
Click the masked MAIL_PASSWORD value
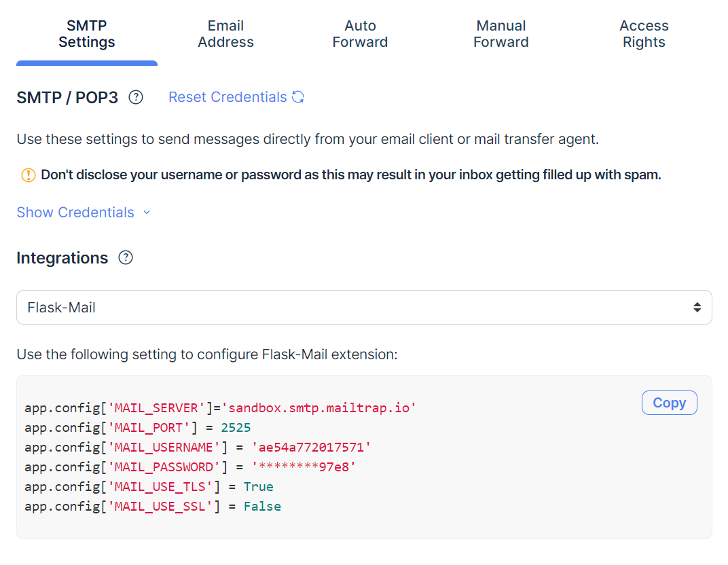pos(304,467)
